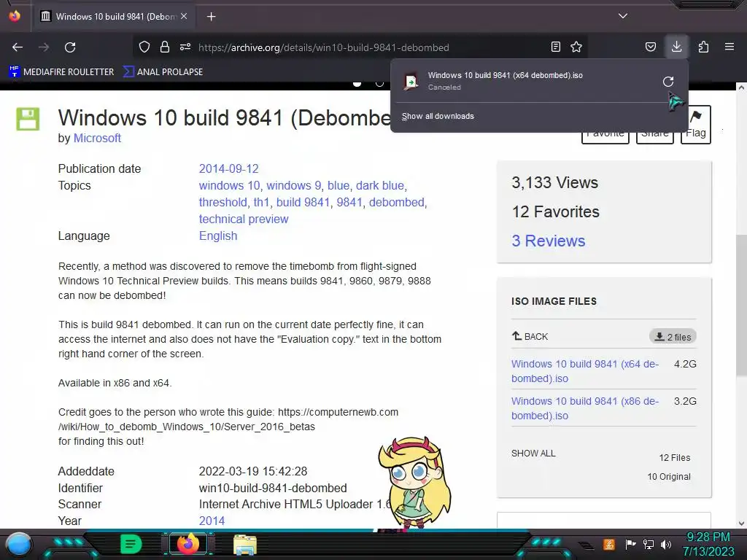Open the orange tray application icon
Image resolution: width=747 pixels, height=560 pixels.
tap(609, 544)
